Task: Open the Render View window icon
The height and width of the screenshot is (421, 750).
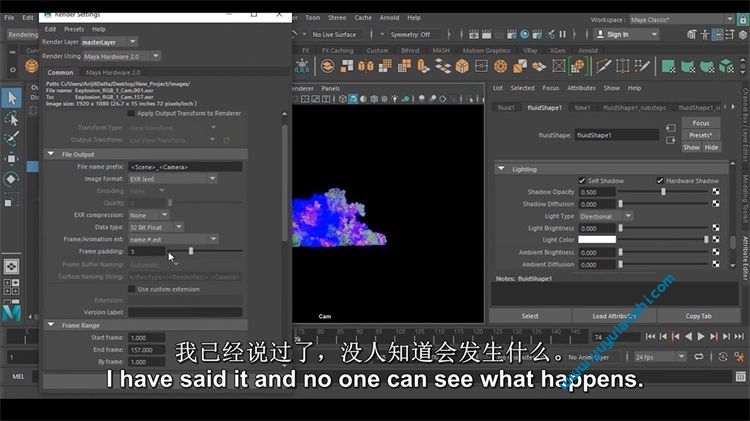Action: [474, 34]
